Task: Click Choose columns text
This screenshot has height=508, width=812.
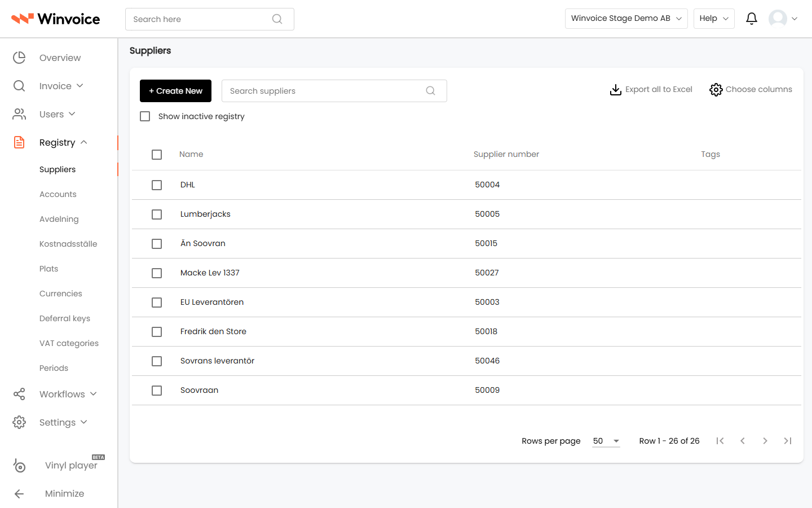Action: pos(758,89)
